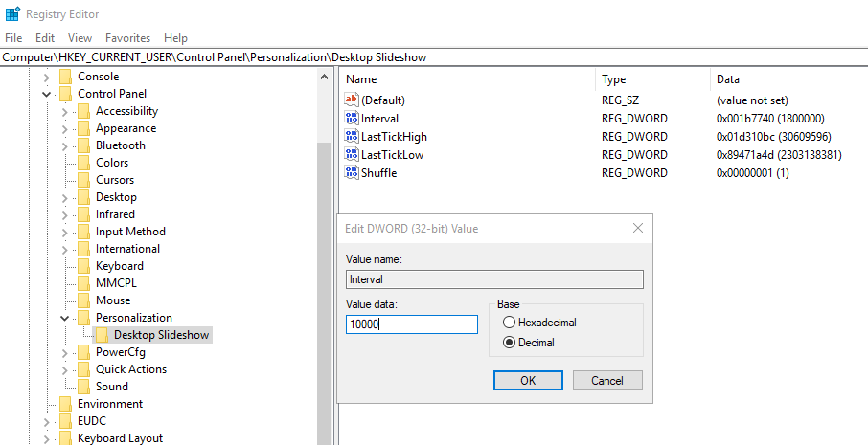Collapse the Personalization key
This screenshot has height=445, width=868.
tap(65, 318)
